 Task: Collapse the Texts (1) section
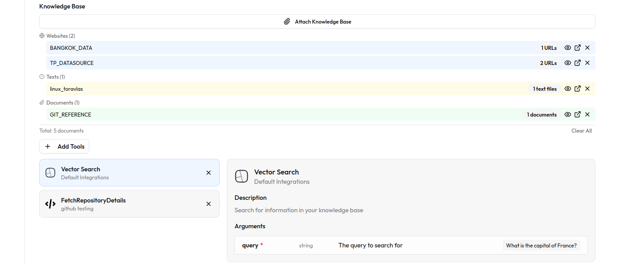[x=55, y=77]
